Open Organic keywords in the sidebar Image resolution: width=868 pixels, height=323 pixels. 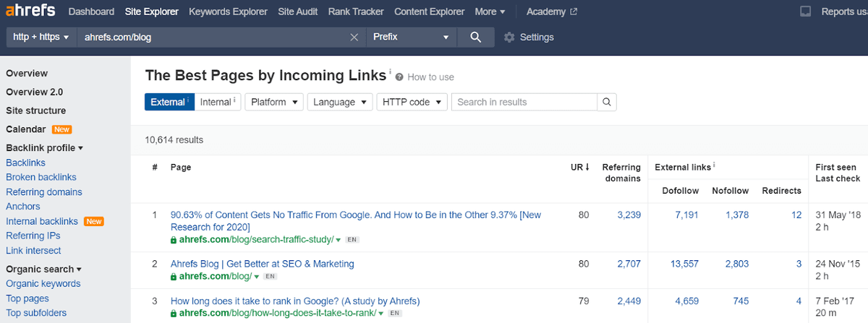[43, 283]
